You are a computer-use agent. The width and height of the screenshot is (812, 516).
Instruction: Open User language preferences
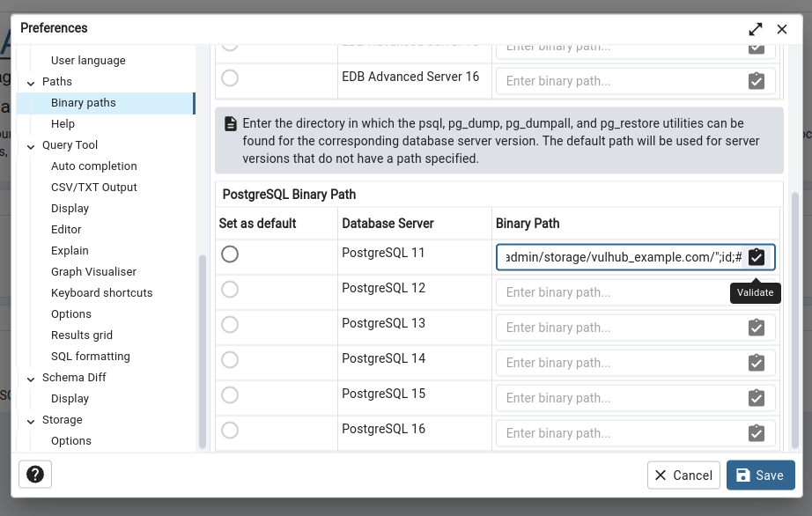88,61
